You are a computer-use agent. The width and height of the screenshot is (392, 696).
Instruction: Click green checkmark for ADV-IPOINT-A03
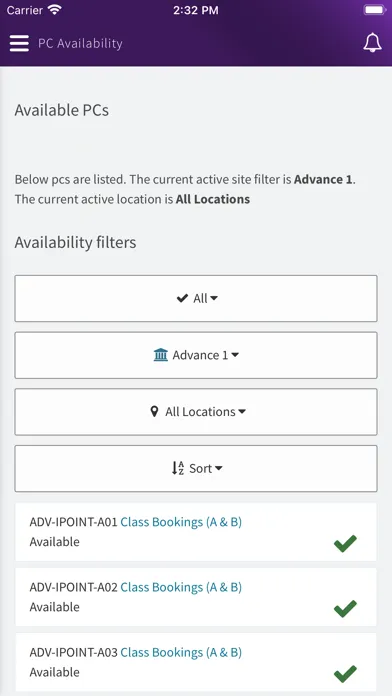coord(345,674)
